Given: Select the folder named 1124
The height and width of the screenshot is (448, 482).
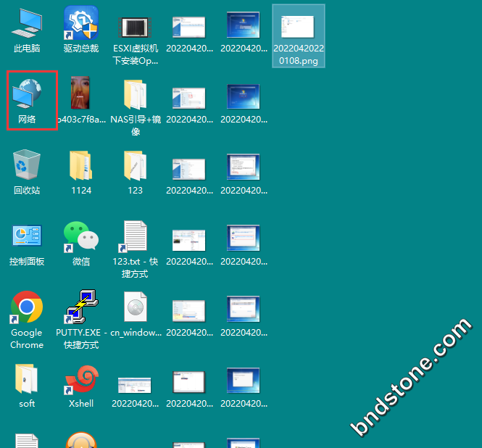Looking at the screenshot, I should 81,172.
